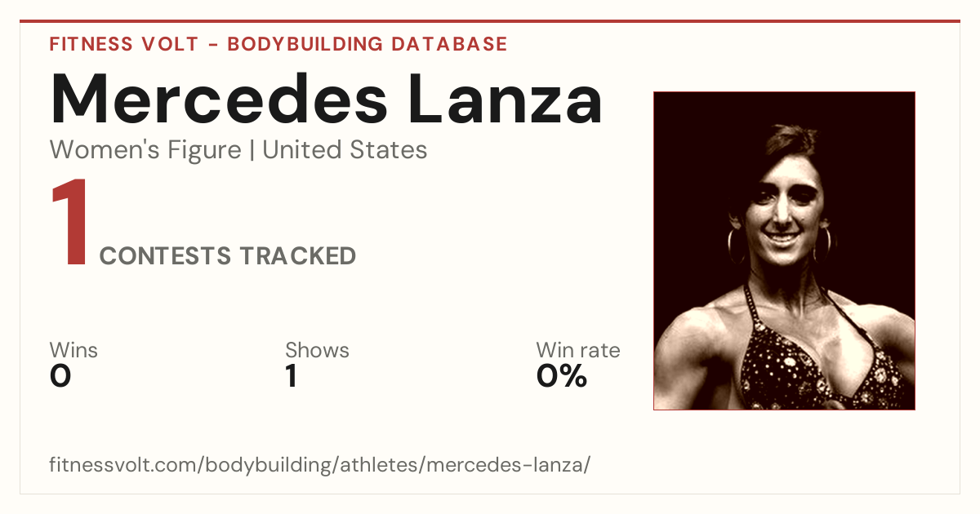Screen dimensions: 980x514
Task: Click the word Mercedes in the title
Action: click(218, 99)
